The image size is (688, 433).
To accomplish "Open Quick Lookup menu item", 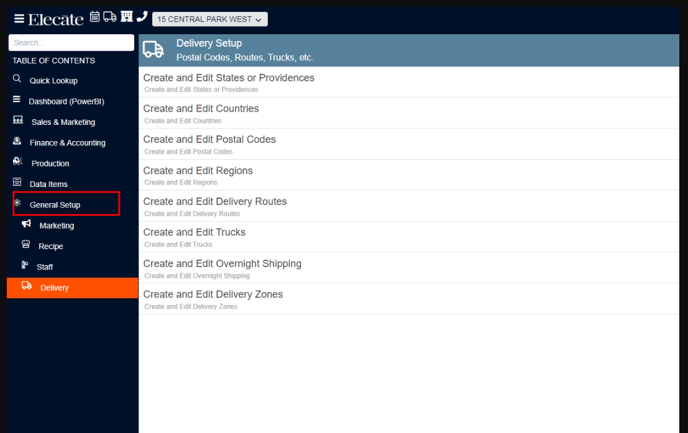I will [x=54, y=81].
